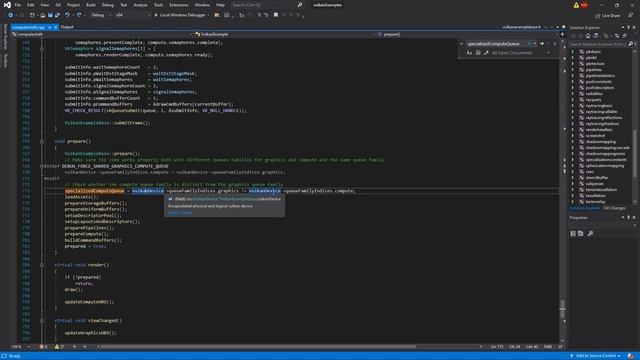Viewport: 640px width, 360px height.
Task: Switch to the Output tab
Action: pyautogui.click(x=67, y=27)
